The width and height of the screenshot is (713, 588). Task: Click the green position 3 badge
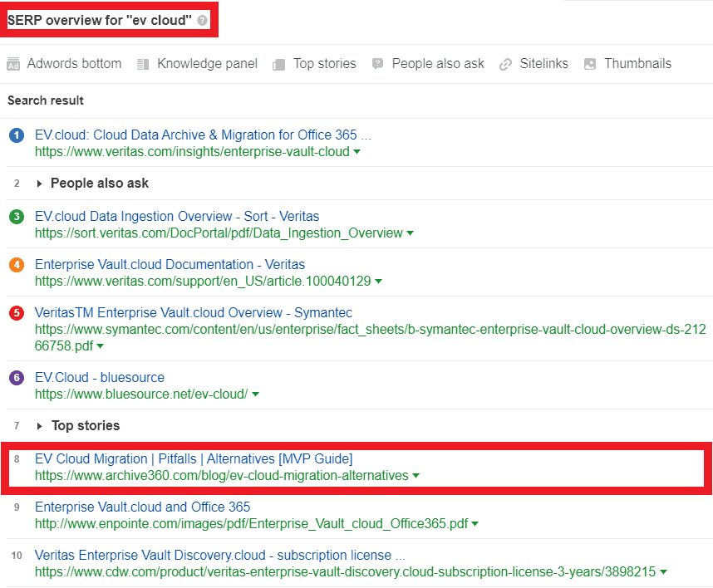pyautogui.click(x=17, y=217)
